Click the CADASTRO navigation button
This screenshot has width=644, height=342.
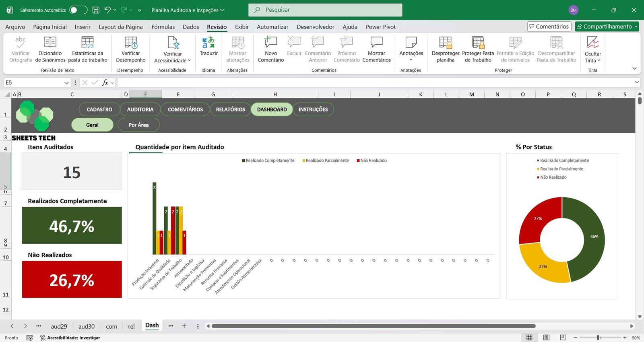tap(99, 109)
